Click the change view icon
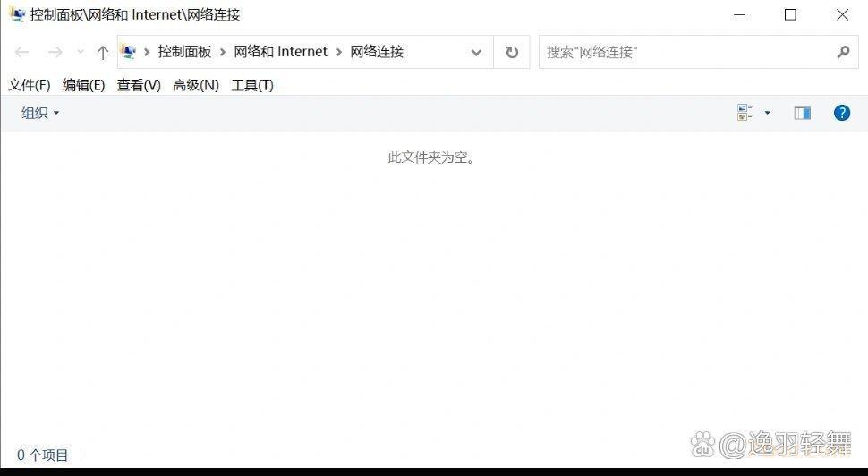This screenshot has height=476, width=868. 745,113
